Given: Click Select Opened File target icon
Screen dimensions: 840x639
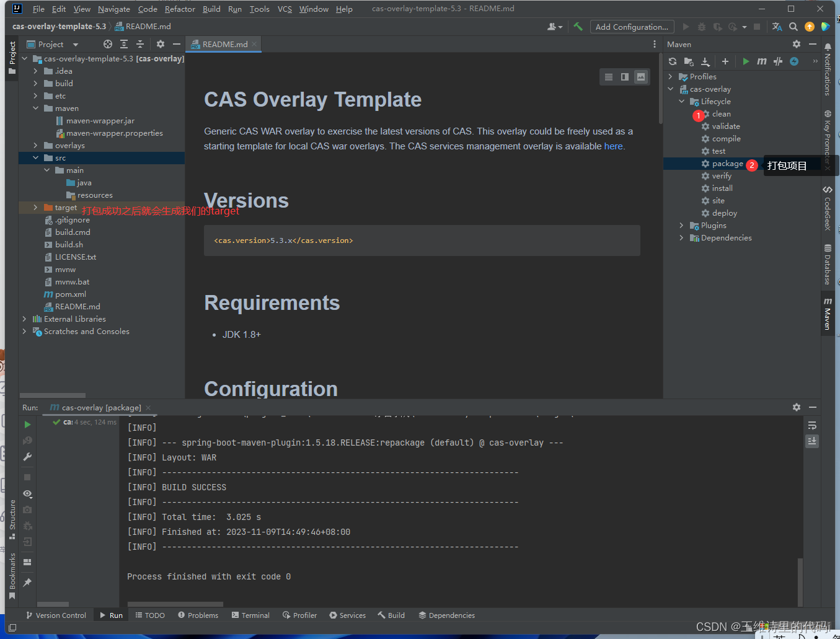Looking at the screenshot, I should [108, 44].
